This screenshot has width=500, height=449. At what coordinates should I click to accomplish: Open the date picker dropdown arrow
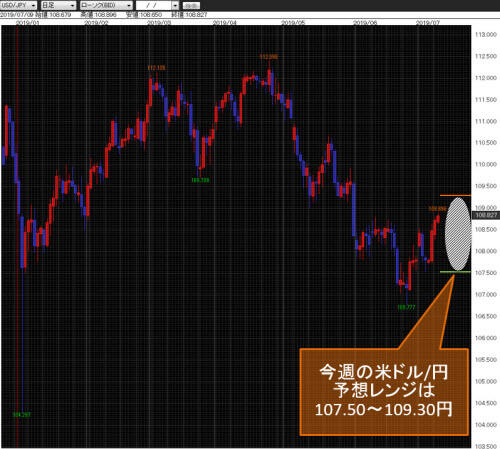pos(176,5)
